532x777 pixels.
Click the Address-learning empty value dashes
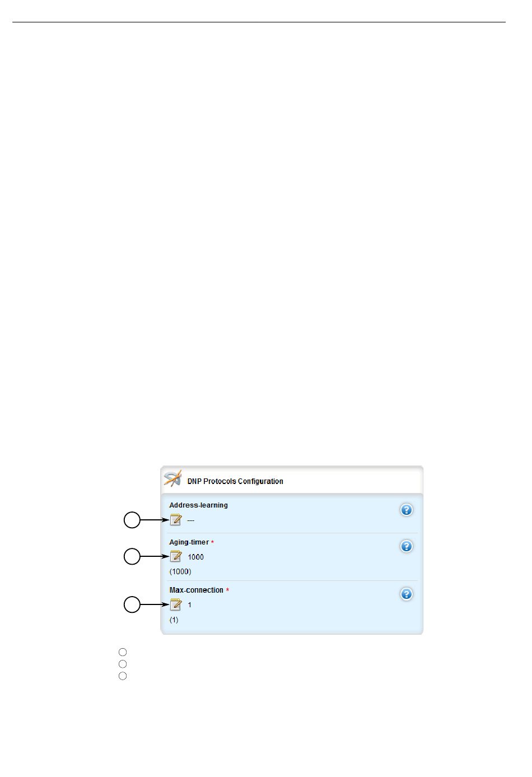[191, 520]
